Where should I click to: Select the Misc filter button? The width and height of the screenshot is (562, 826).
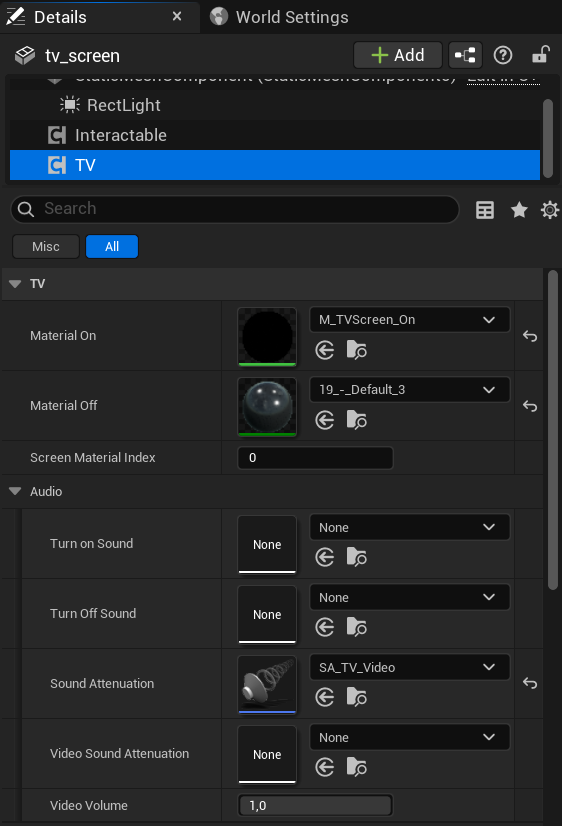pos(46,247)
